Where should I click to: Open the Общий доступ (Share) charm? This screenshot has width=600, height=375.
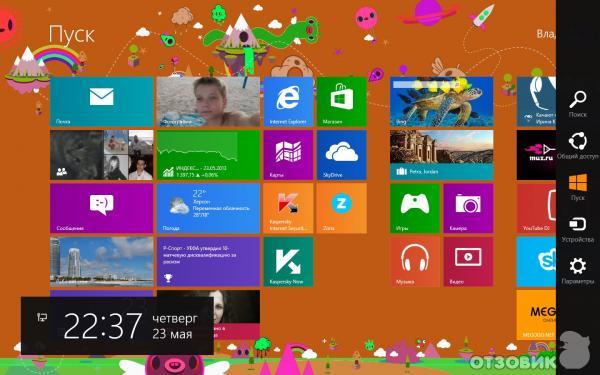pyautogui.click(x=578, y=145)
